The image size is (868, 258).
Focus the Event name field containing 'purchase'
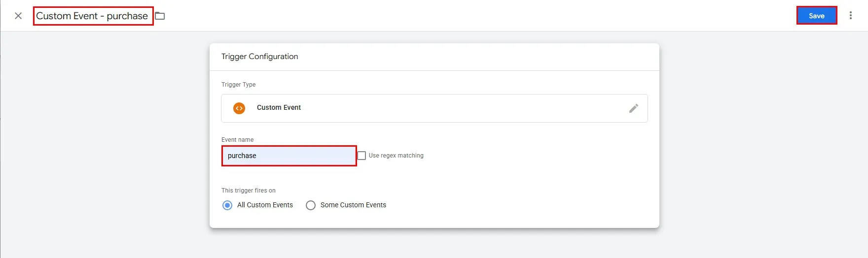tap(289, 156)
